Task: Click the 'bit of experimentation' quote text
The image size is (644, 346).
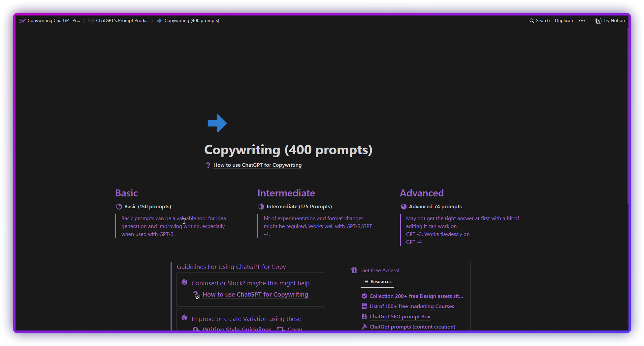Action: pyautogui.click(x=318, y=226)
